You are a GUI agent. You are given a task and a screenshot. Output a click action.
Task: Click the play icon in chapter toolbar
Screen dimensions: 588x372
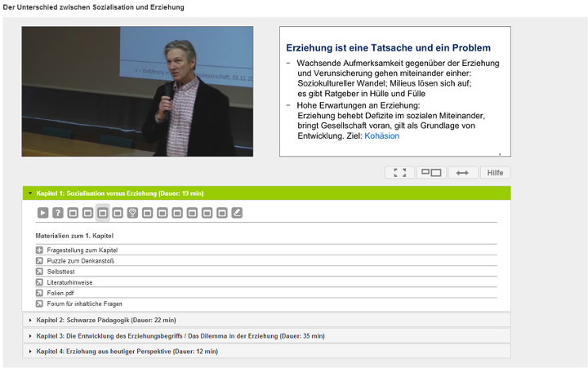point(42,213)
